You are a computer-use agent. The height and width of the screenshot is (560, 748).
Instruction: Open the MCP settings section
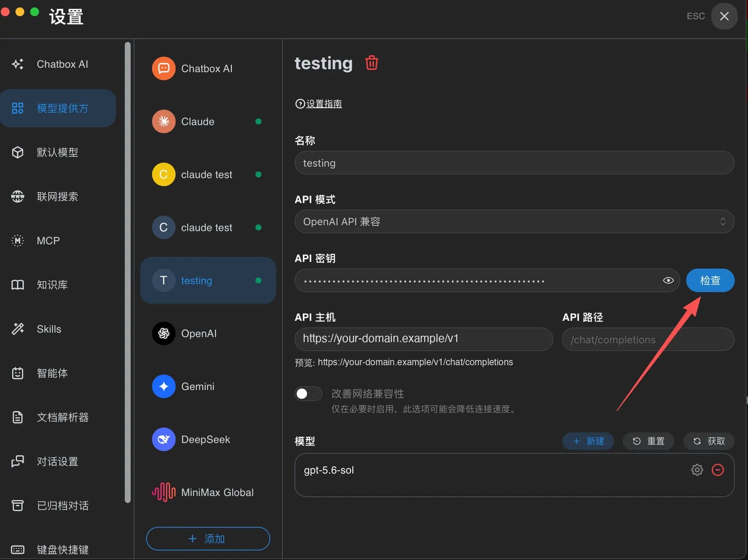58,241
